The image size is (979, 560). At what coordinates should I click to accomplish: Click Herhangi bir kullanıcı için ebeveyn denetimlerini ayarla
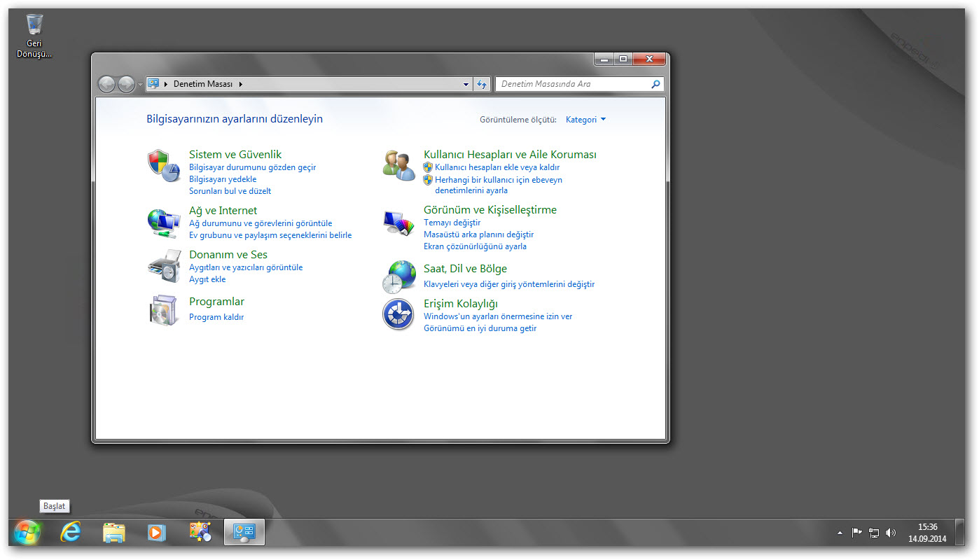click(x=499, y=185)
